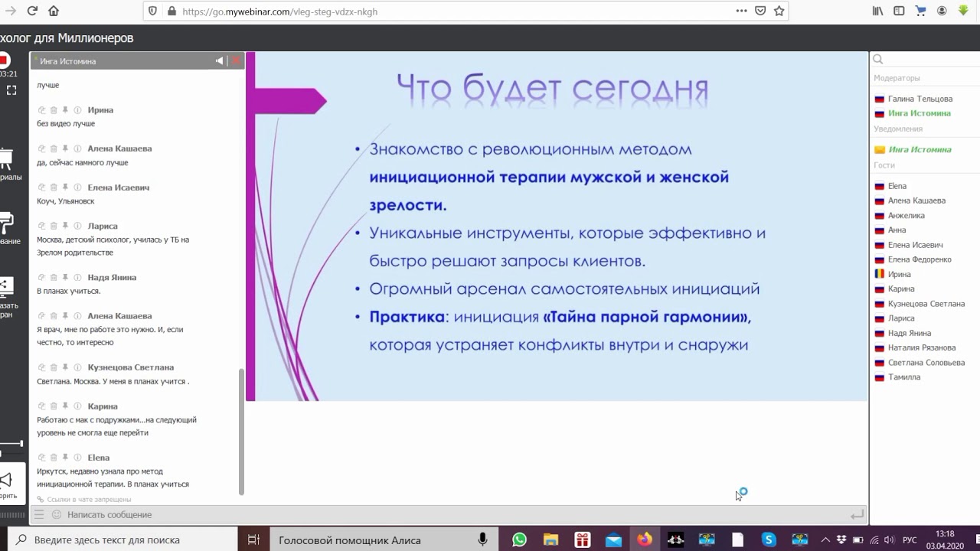Show info for Кузнецова Светлана's message
Viewport: 980px width, 551px height.
click(x=77, y=367)
